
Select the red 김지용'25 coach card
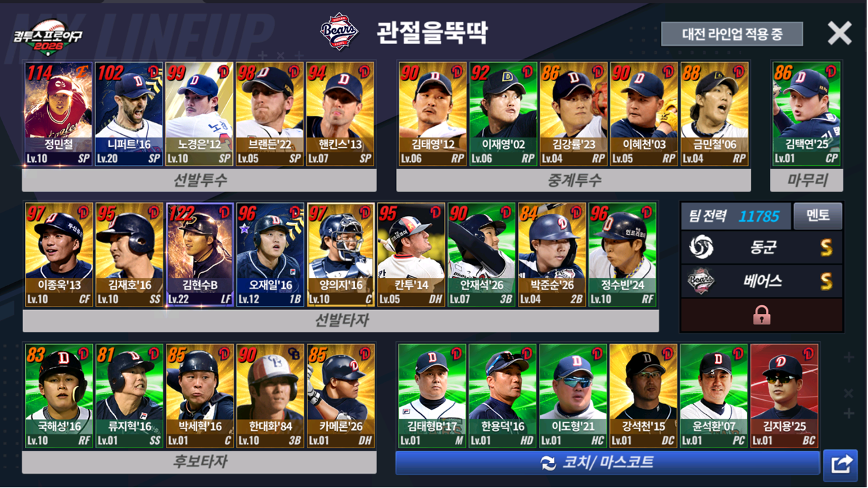(784, 396)
